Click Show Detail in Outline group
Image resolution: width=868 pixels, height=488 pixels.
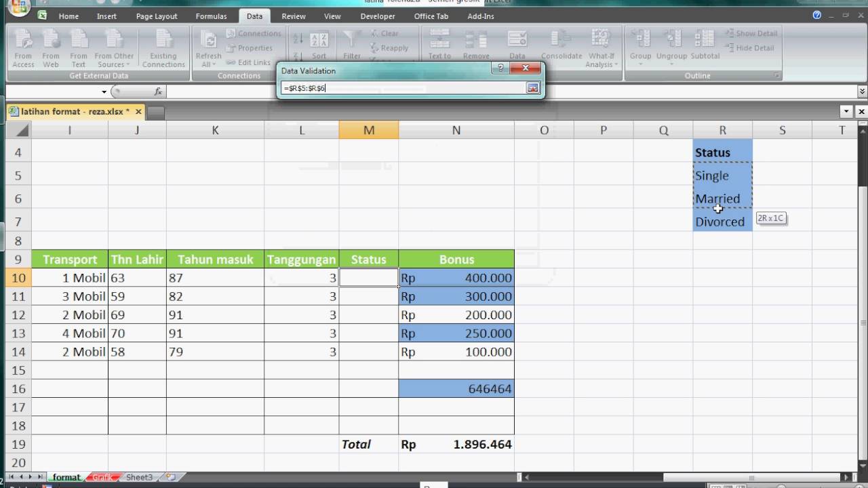pyautogui.click(x=751, y=33)
